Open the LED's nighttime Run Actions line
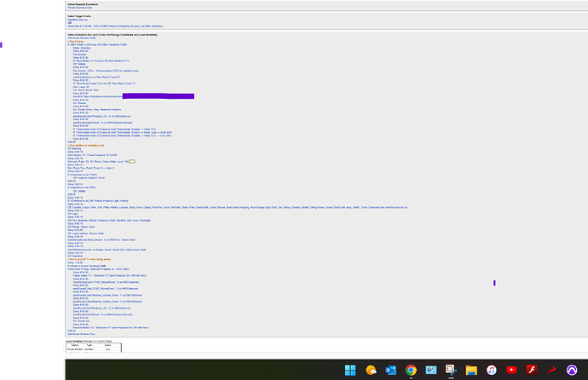This screenshot has height=380, width=588. (x=106, y=71)
